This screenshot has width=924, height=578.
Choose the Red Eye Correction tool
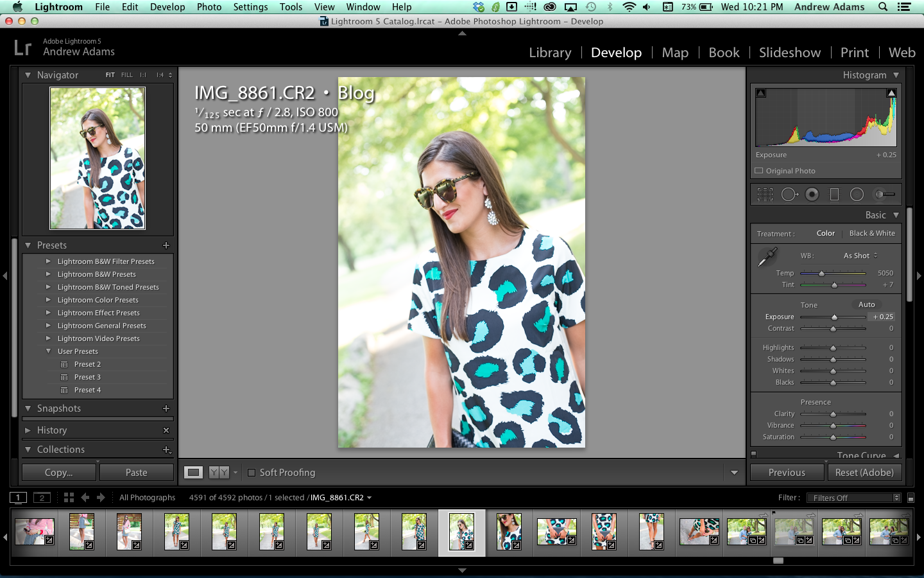click(812, 195)
